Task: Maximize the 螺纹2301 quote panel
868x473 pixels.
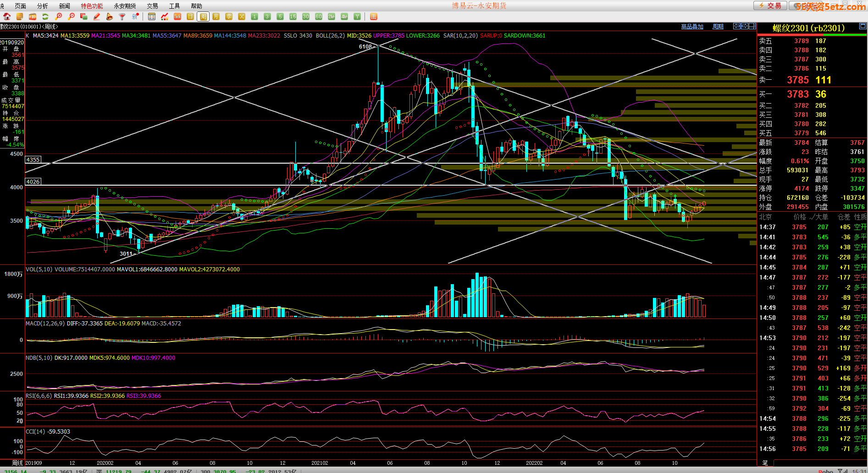Action: [x=862, y=26]
